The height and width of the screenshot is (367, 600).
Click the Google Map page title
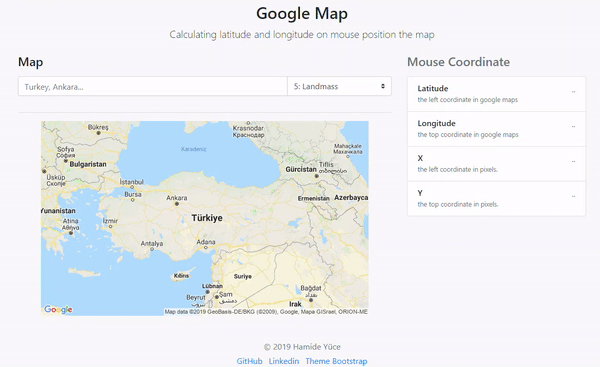(302, 13)
